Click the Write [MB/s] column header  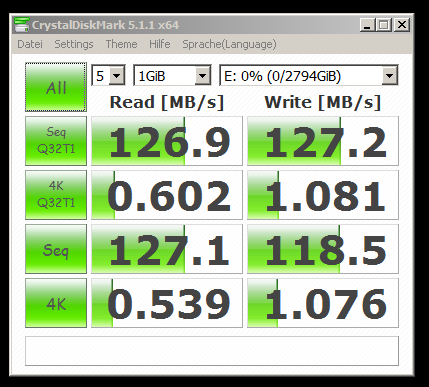click(x=323, y=102)
